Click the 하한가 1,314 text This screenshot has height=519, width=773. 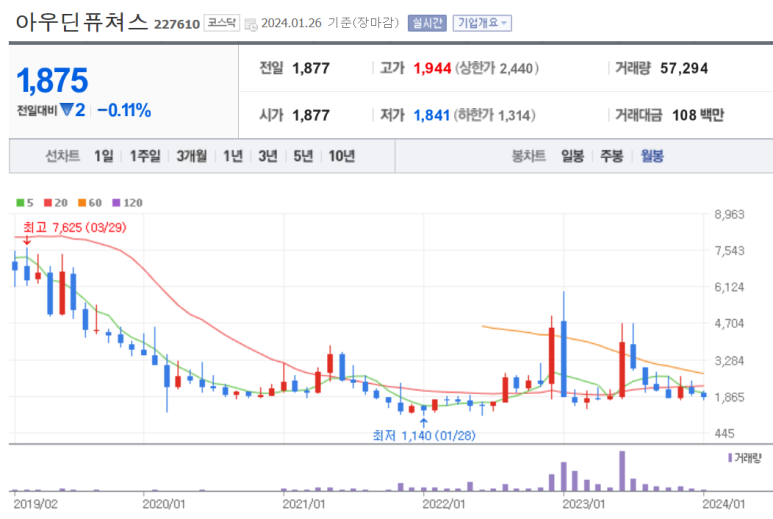coord(494,115)
